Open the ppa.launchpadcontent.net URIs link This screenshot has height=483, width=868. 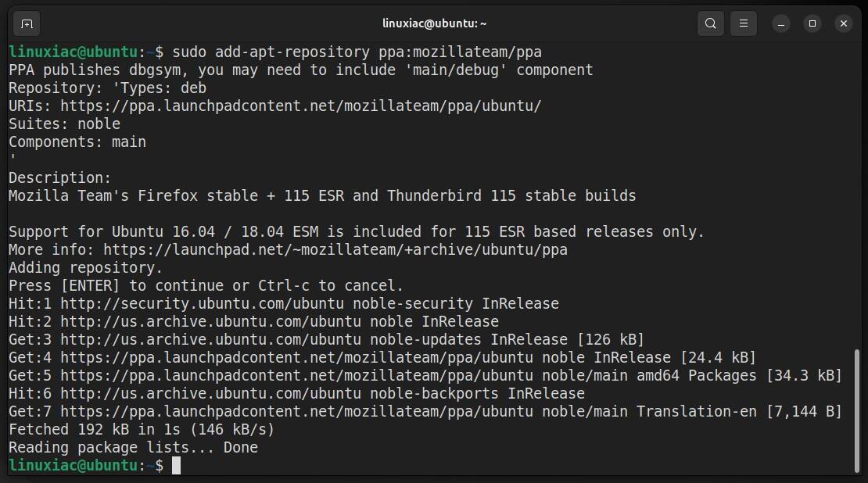[296, 106]
